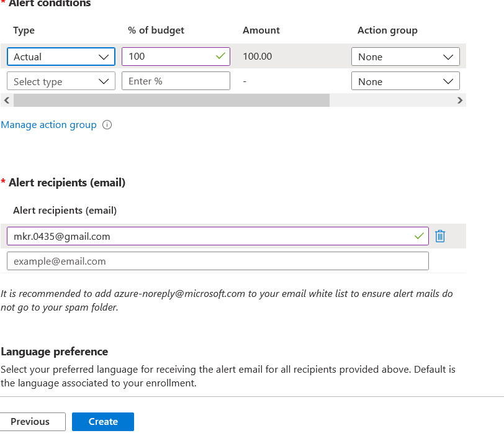This screenshot has height=446, width=504.
Task: Click the example@email.com input field
Action: (218, 261)
